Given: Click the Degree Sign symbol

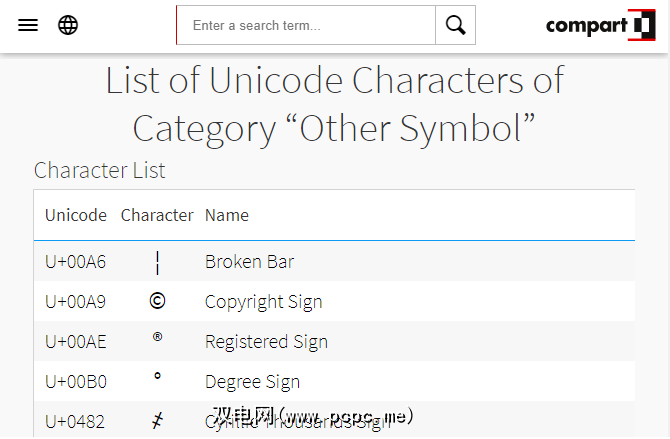Looking at the screenshot, I should [x=157, y=378].
